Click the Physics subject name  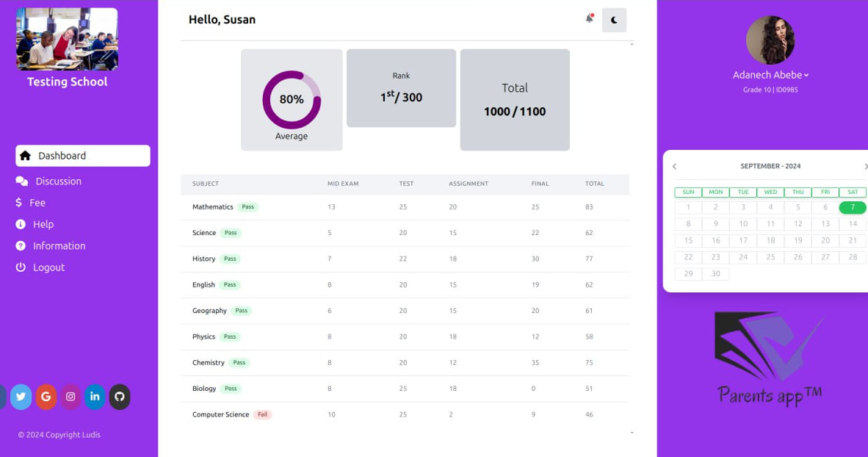tap(203, 337)
